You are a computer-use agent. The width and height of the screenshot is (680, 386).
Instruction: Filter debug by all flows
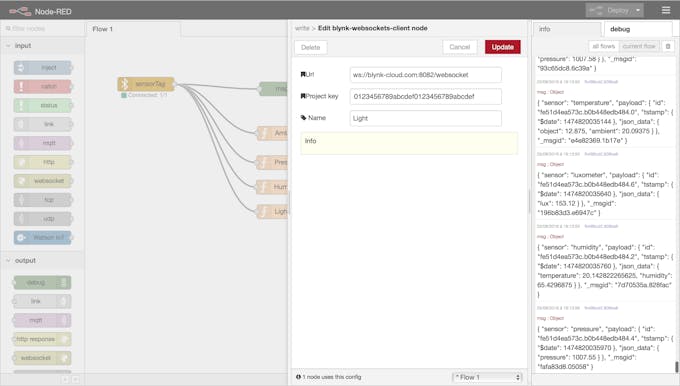coord(603,46)
